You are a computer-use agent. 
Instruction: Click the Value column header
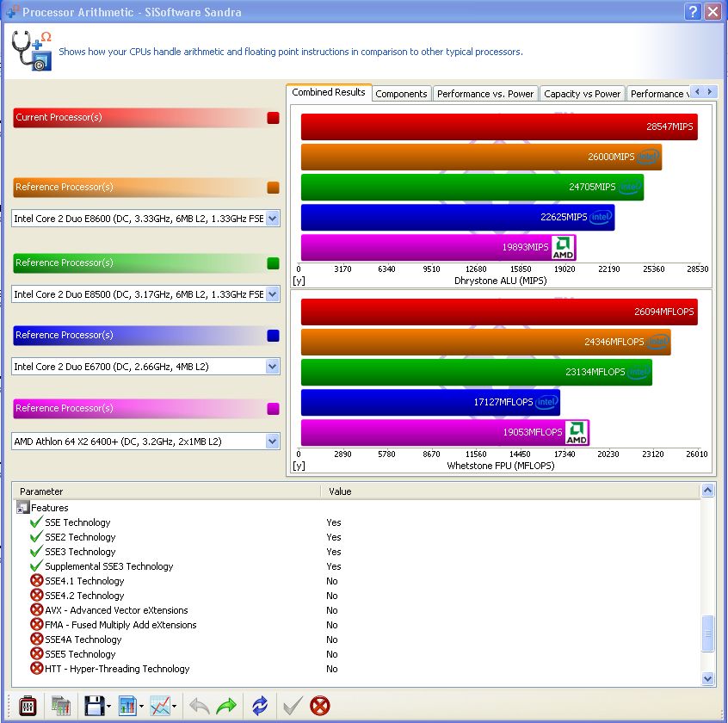(509, 491)
